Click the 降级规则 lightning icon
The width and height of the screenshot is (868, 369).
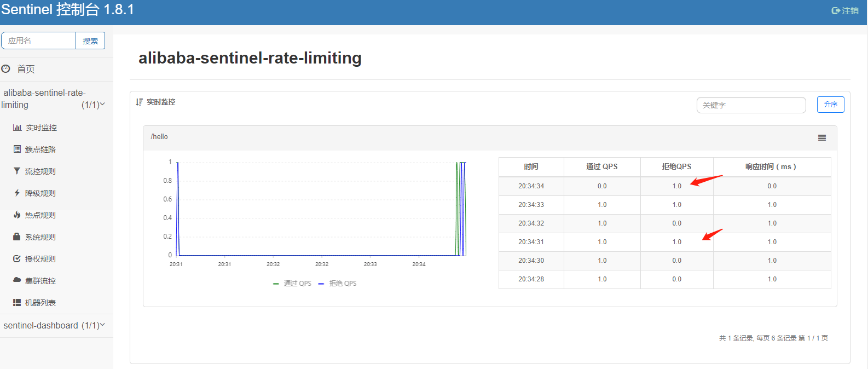(x=17, y=193)
